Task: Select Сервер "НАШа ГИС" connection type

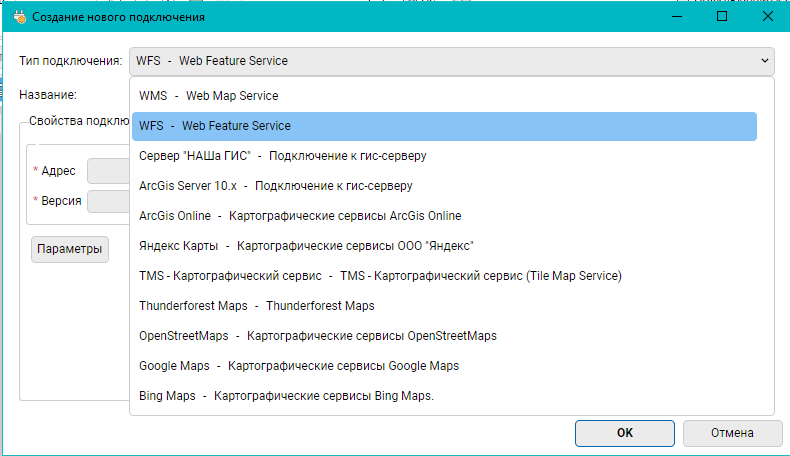Action: click(283, 156)
